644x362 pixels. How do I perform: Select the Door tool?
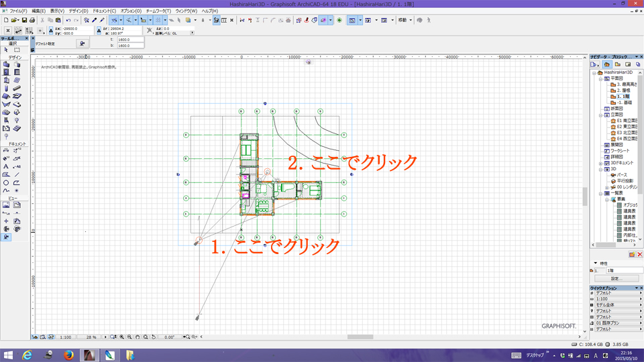coord(6,72)
